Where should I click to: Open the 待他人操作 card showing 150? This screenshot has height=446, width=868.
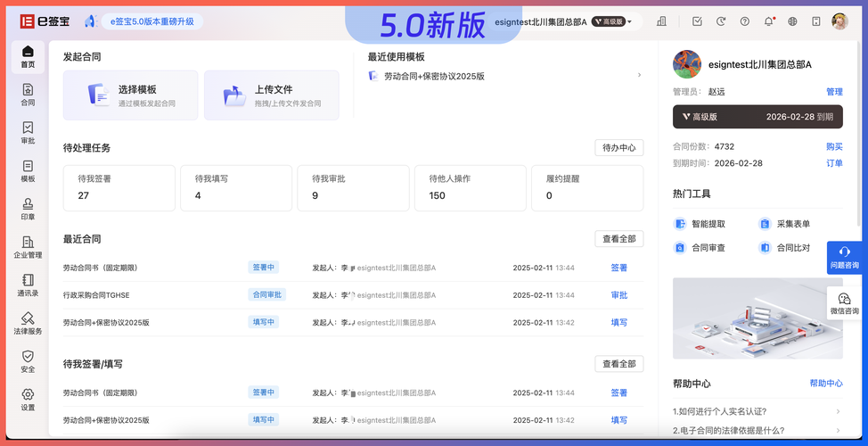pos(471,188)
